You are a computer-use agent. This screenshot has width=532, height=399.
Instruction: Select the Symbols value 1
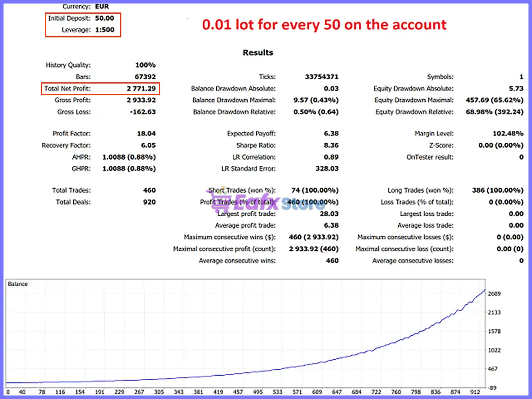(521, 77)
